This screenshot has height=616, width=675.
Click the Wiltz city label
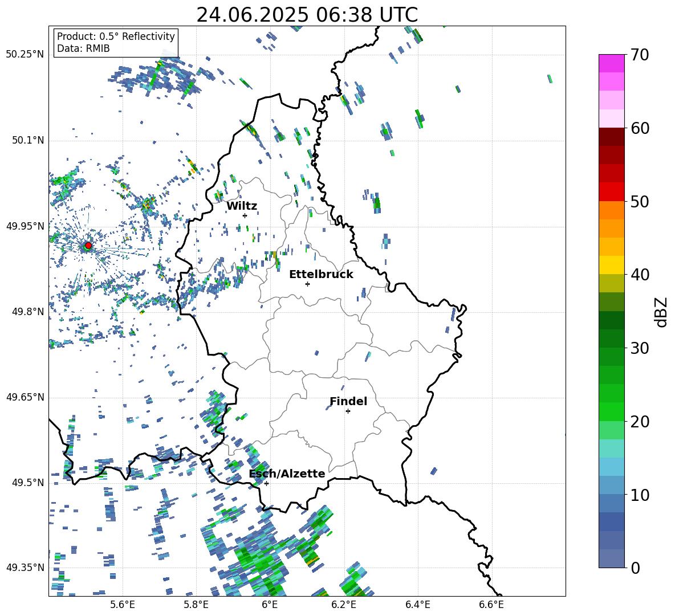click(242, 206)
